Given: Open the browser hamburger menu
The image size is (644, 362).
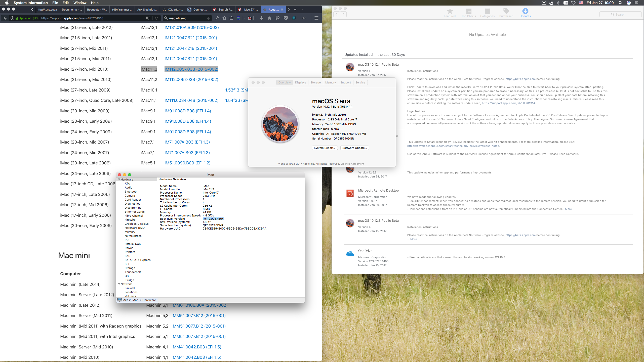Looking at the screenshot, I should pyautogui.click(x=316, y=18).
